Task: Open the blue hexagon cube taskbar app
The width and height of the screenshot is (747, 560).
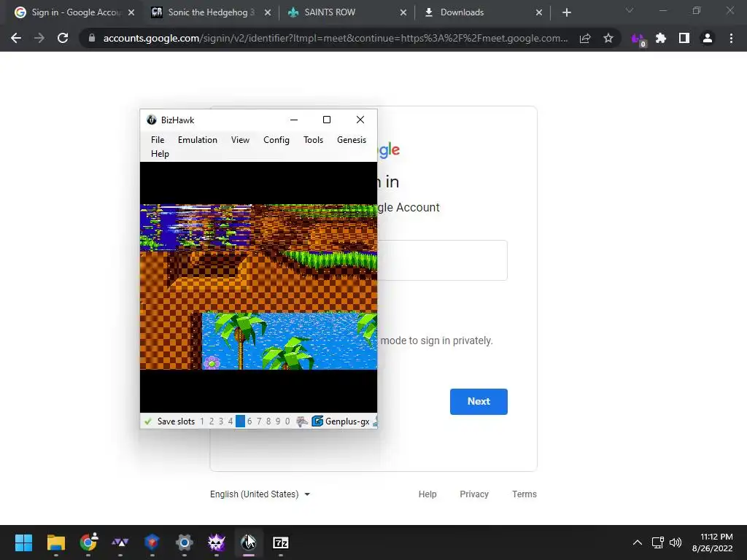Action: pos(152,542)
